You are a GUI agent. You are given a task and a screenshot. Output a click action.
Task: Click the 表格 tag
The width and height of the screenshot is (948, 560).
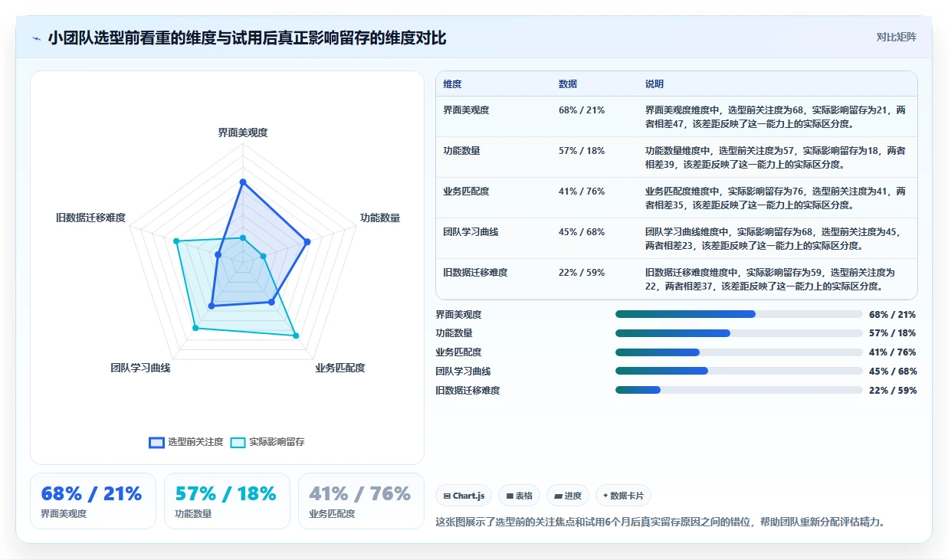click(x=520, y=496)
